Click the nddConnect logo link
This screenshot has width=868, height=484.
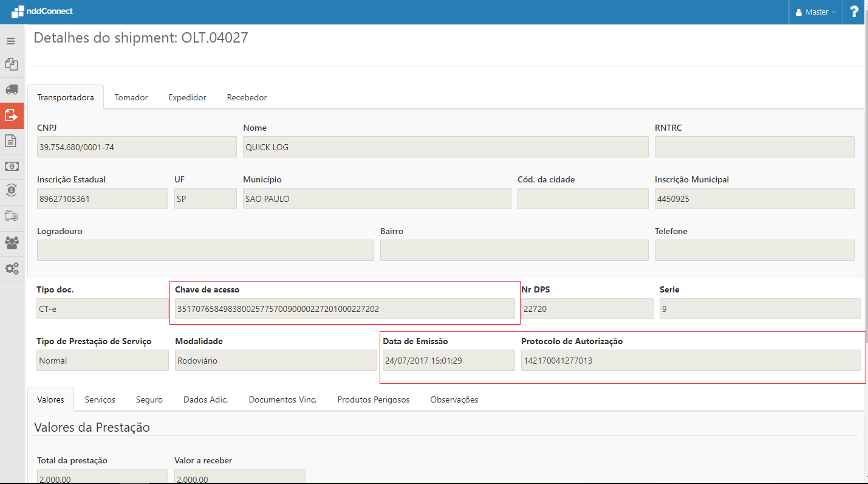point(42,11)
